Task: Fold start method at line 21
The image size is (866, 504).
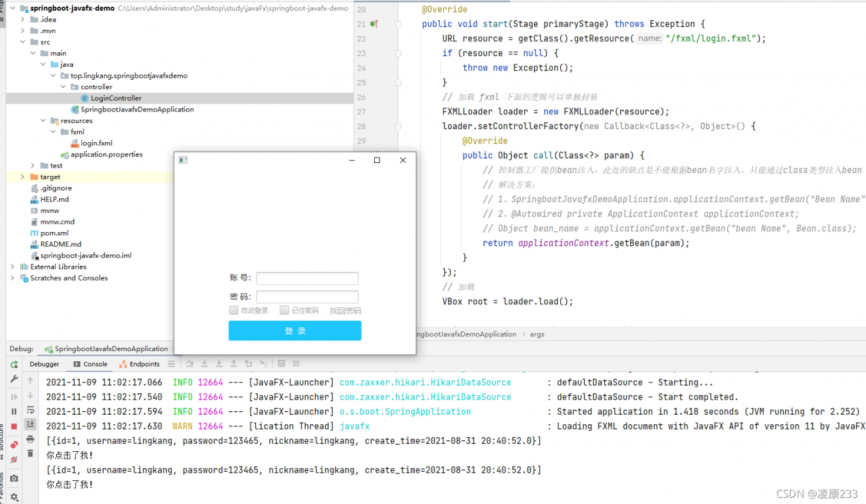Action: pos(398,24)
